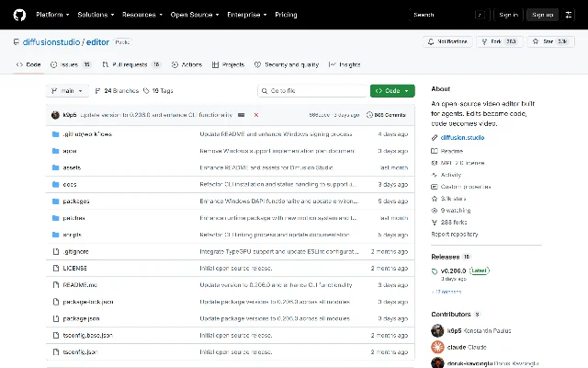588x368 pixels.
Task: View the 24 Branches list
Action: click(x=117, y=91)
